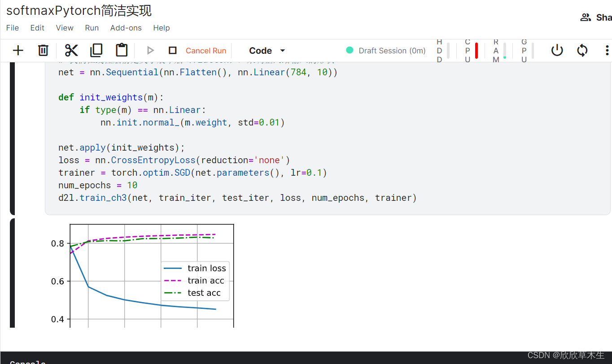Open the Add-ons menu
The width and height of the screenshot is (612, 364).
pos(126,28)
